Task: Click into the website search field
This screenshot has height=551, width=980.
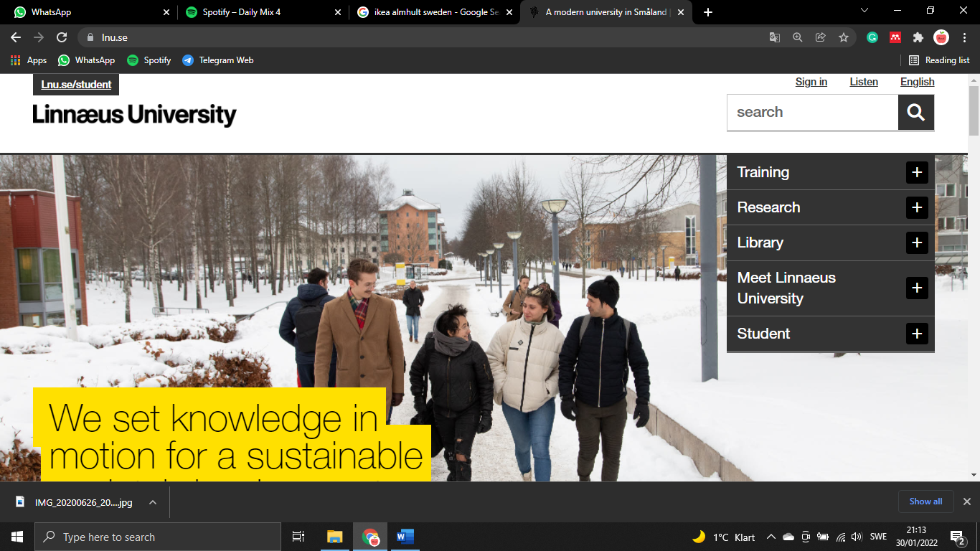Action: (812, 113)
